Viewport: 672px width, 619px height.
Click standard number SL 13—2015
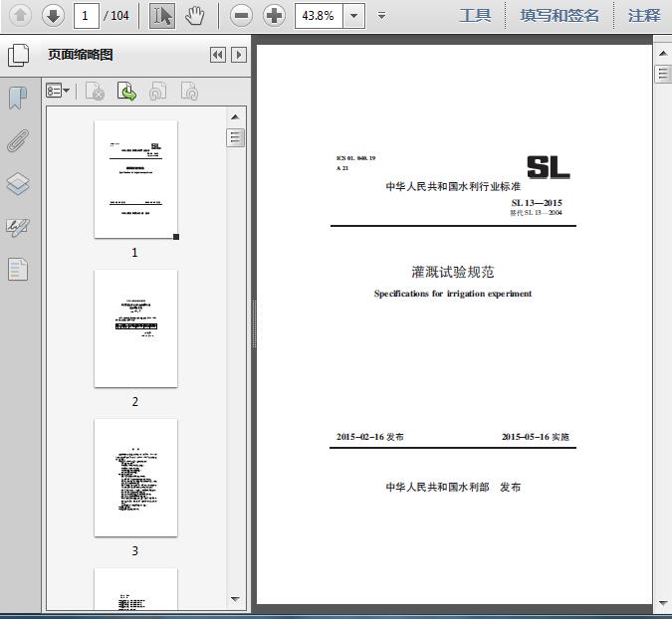click(537, 203)
